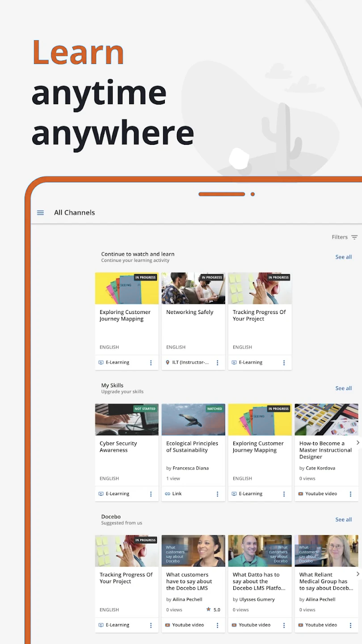
Task: See all in Continue to watch and learn
Action: pos(344,257)
